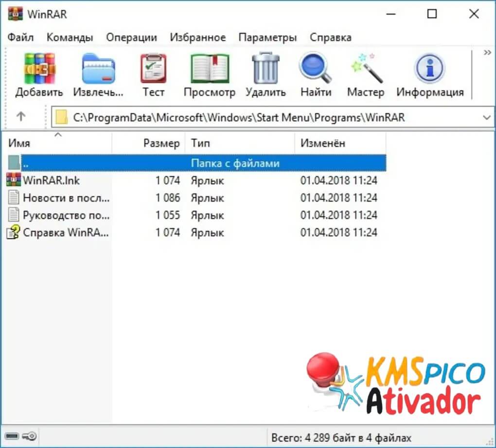This screenshot has height=448, width=496.
Task: Launch the Мастер (Wizard) wand icon
Action: pyautogui.click(x=366, y=69)
